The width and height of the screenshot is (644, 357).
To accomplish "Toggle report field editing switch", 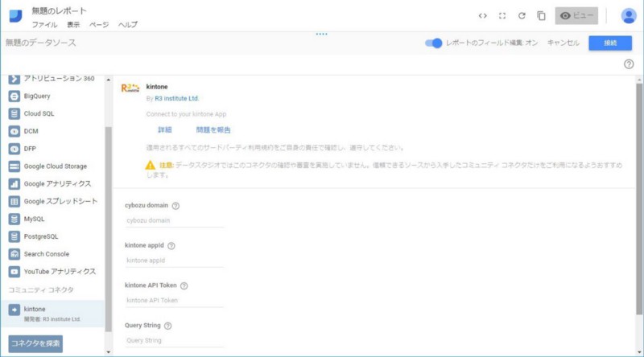I will click(433, 43).
